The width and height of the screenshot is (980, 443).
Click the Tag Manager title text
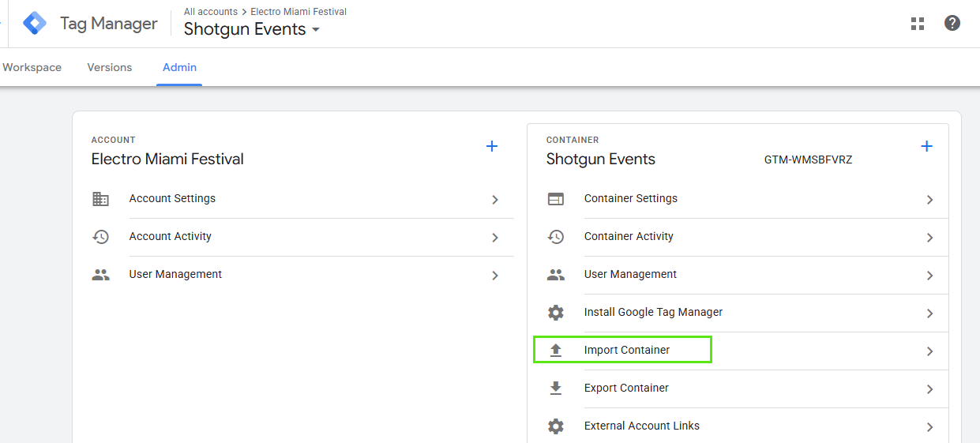(109, 24)
